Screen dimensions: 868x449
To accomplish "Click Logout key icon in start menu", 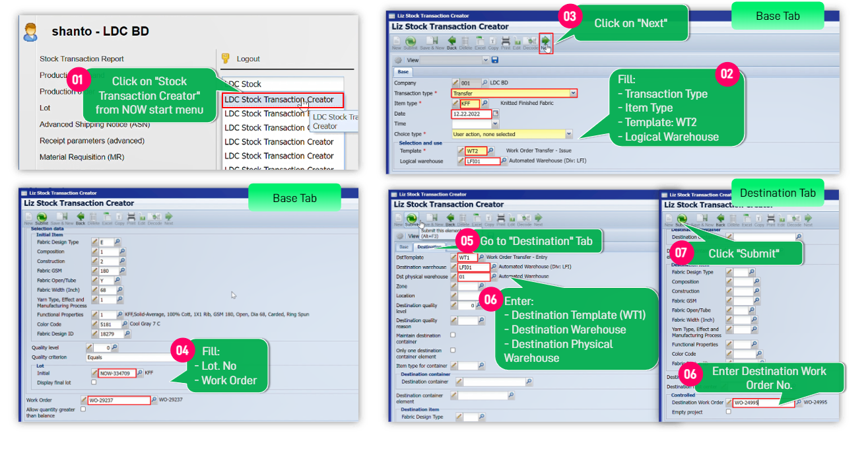I will point(226,58).
